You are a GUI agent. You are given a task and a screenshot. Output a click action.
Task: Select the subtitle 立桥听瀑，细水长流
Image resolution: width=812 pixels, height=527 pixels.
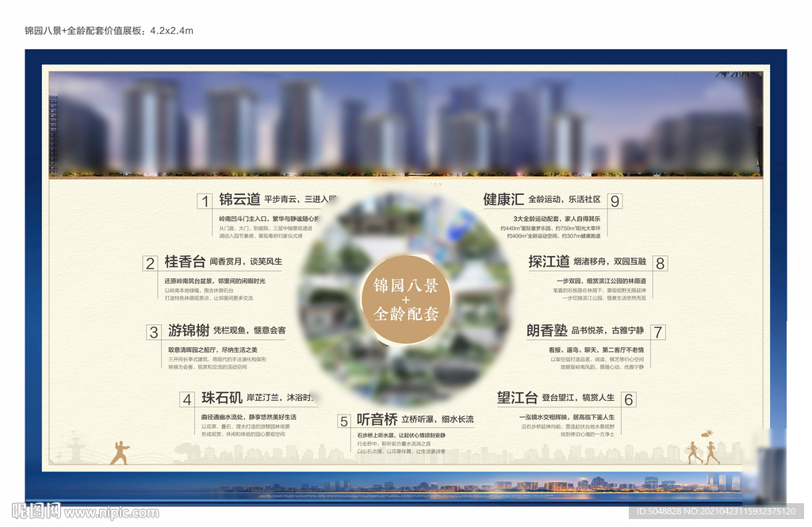[438, 419]
